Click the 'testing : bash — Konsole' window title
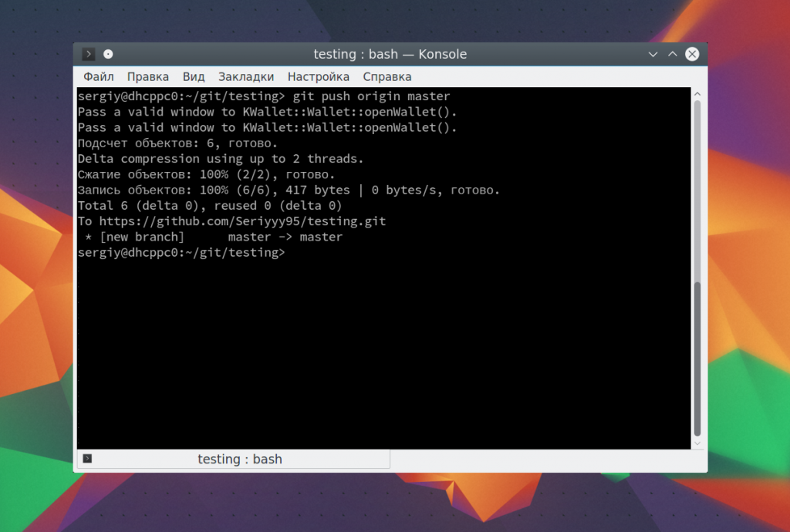The image size is (790, 532). [x=390, y=54]
